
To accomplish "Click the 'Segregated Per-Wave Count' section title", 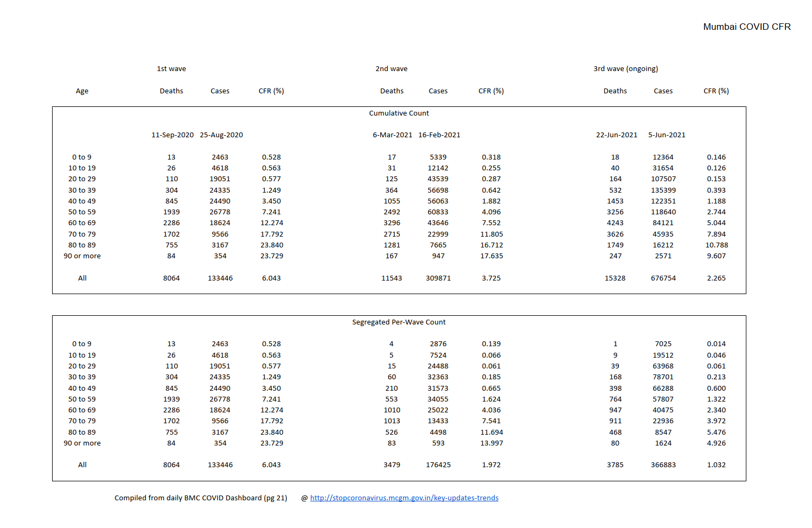I will coord(399,322).
